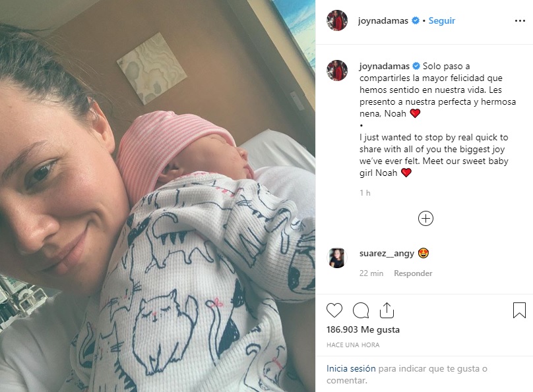The image size is (533, 392).
Task: Open comments with the speech bubble icon
Action: pyautogui.click(x=361, y=310)
